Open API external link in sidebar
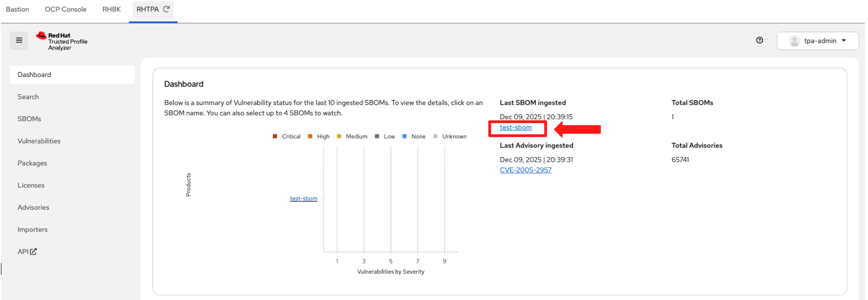 point(27,252)
